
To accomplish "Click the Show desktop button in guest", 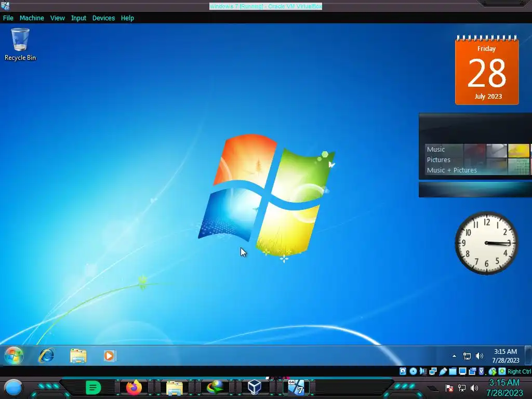I will [528, 355].
